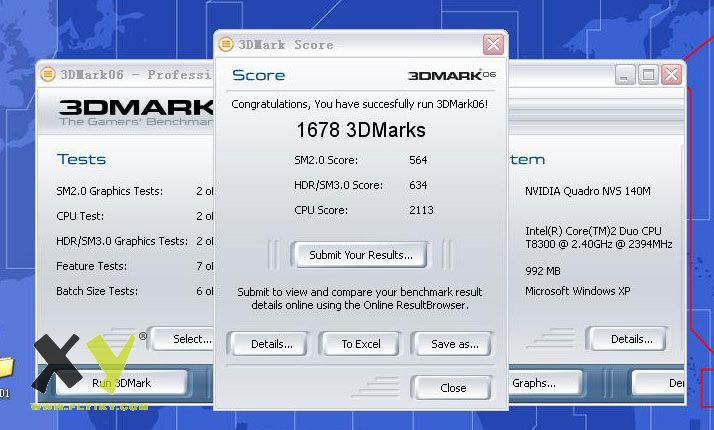Close the 3DMark Score dialog with X
Screen dimensions: 714x430
pyautogui.click(x=493, y=45)
